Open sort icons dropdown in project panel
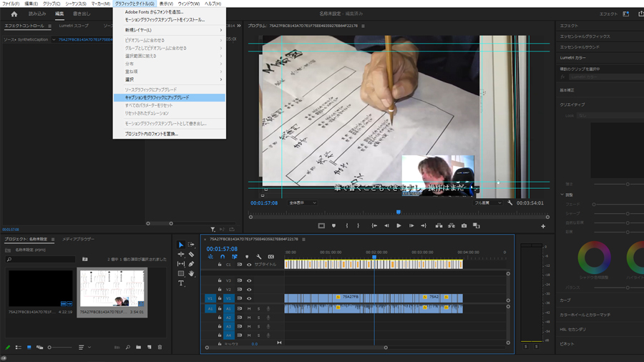The width and height of the screenshot is (644, 362). point(84,347)
